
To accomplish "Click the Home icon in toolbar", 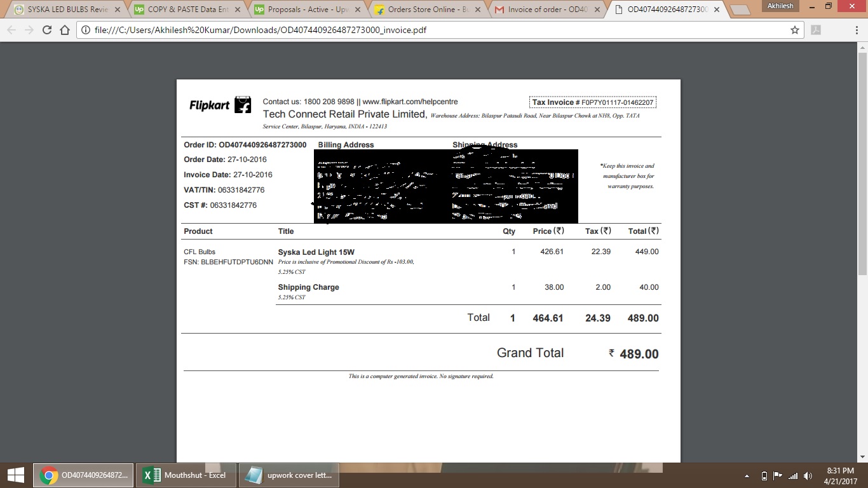I will (x=65, y=30).
